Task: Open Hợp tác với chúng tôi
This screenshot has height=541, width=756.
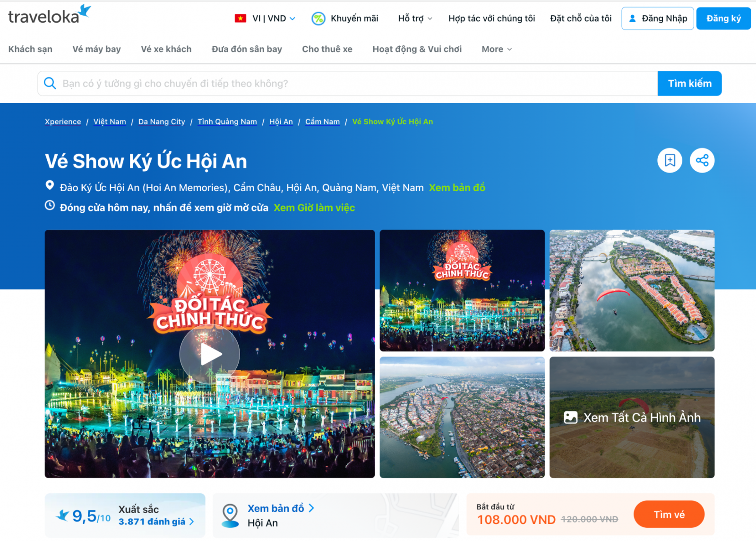Action: point(491,18)
